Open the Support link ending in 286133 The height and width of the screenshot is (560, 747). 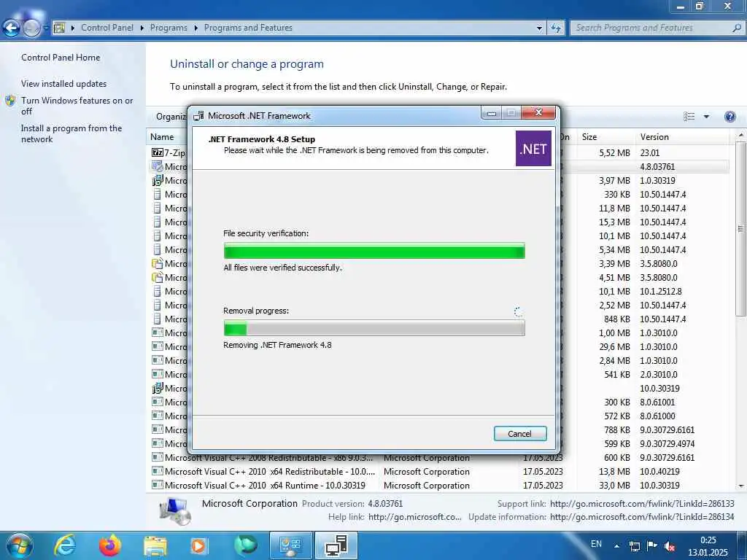(642, 503)
